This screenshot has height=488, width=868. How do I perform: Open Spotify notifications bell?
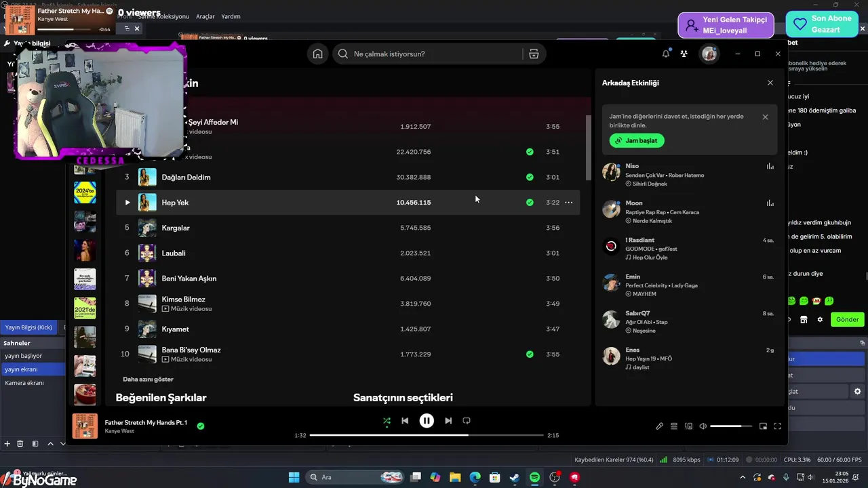(x=666, y=54)
